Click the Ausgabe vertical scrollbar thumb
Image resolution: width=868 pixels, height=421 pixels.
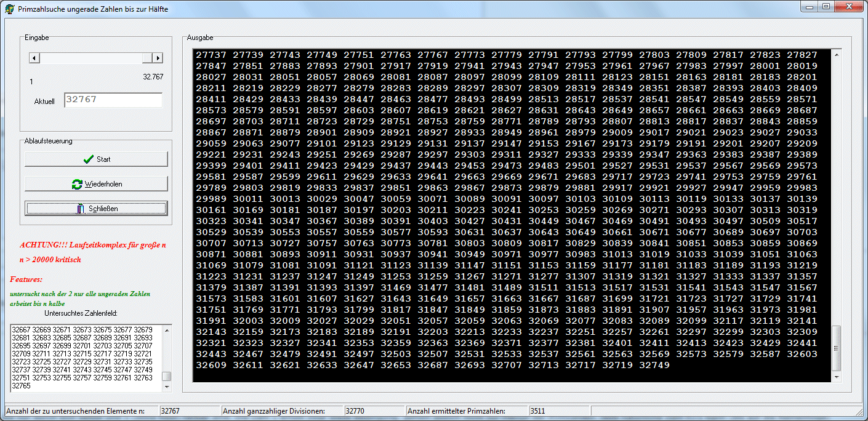[x=836, y=348]
